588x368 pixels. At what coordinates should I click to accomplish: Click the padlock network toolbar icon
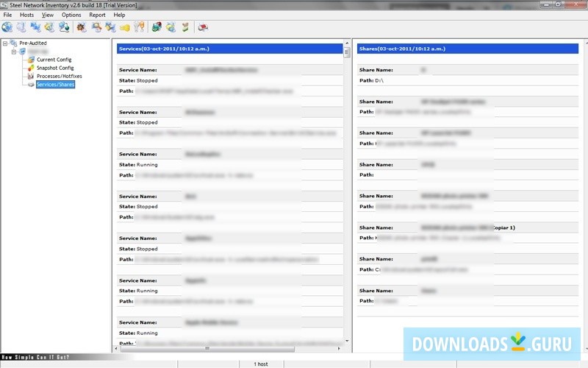click(x=110, y=27)
